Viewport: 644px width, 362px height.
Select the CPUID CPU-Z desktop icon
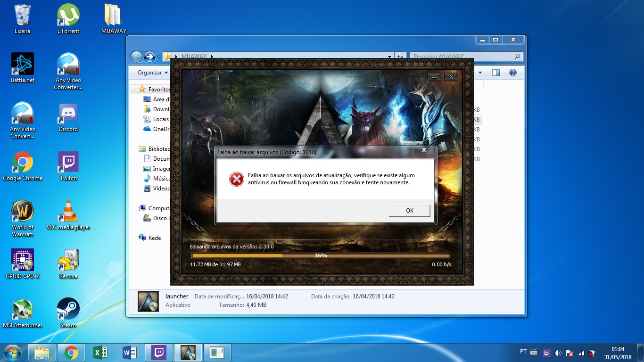(x=22, y=264)
